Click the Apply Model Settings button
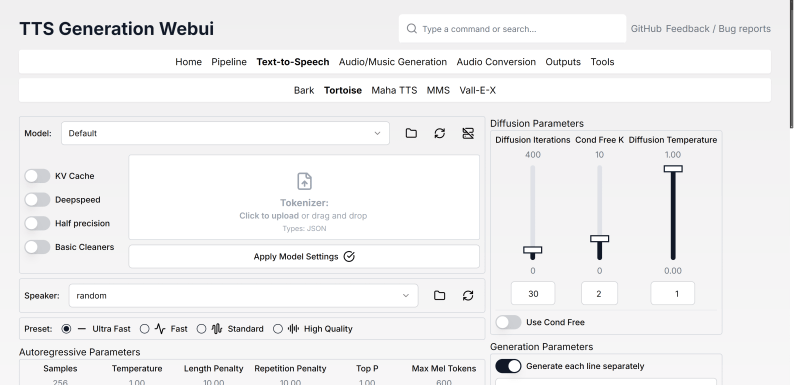This screenshot has width=800, height=385. pos(304,256)
